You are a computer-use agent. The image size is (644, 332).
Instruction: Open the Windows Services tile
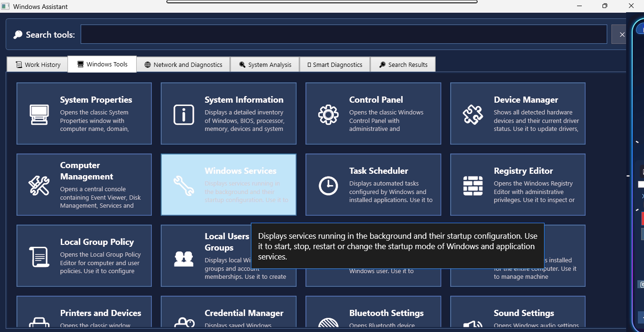229,185
